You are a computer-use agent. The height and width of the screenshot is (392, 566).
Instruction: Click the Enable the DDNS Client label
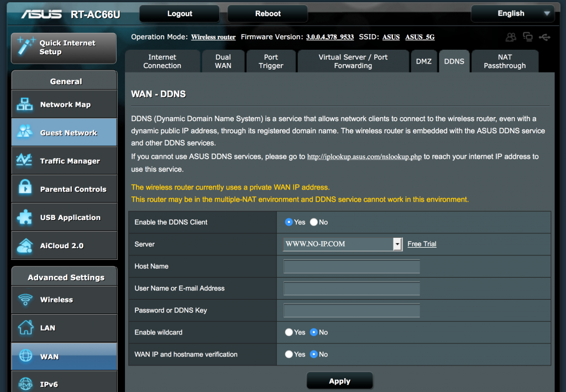coord(171,222)
